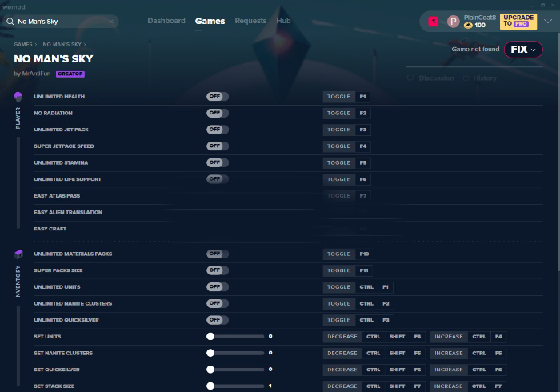The width and height of the screenshot is (560, 392).
Task: Click INCREASE hotkey for Set Units
Action: 449,337
